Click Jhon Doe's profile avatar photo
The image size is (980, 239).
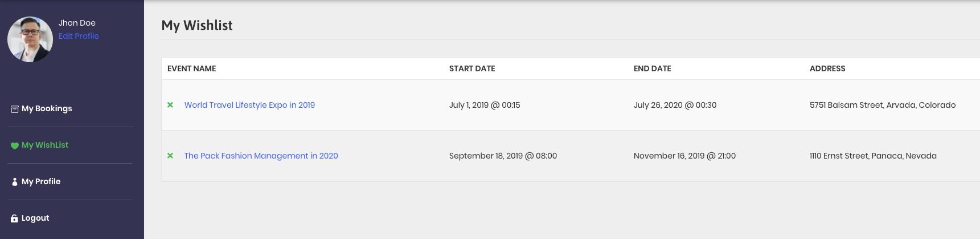[30, 39]
